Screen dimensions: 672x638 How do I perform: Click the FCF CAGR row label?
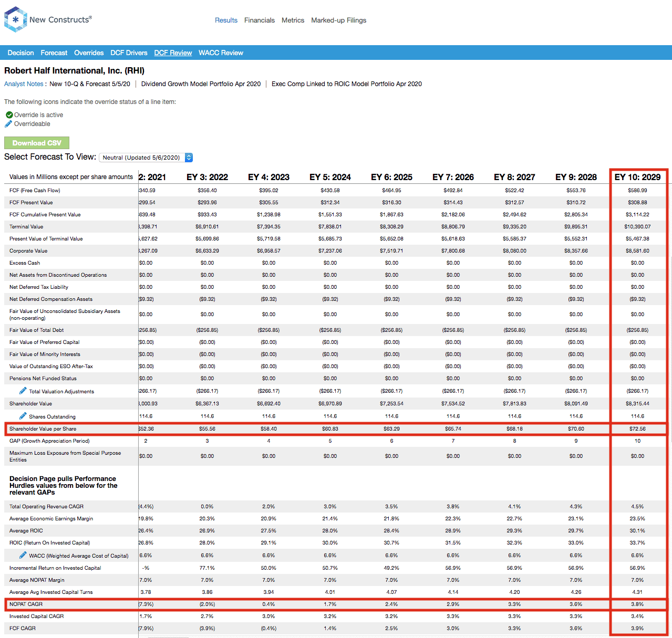(23, 628)
